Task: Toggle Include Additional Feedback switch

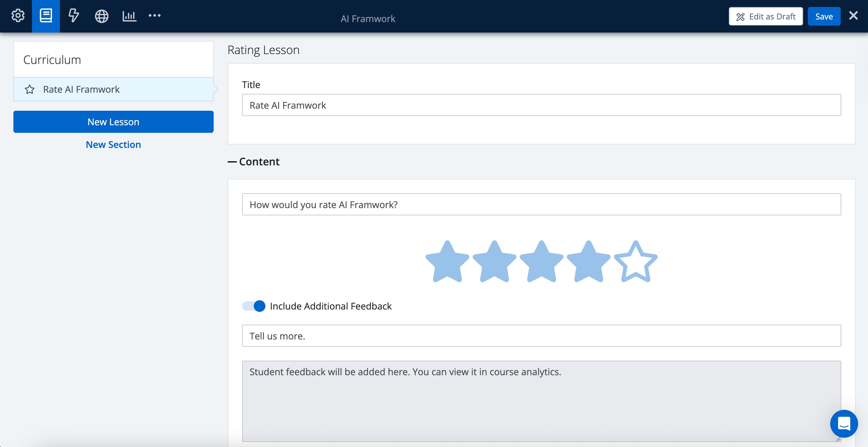Action: [x=254, y=306]
